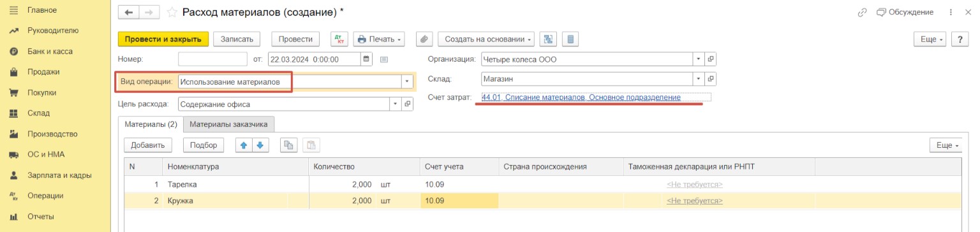Open Зарплата и кадры in sidebar
The width and height of the screenshot is (980, 232).
click(59, 175)
